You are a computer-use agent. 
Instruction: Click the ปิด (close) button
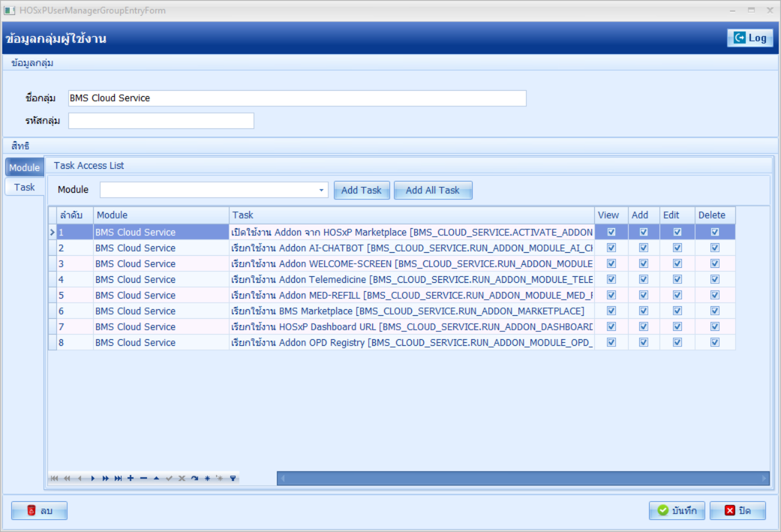pyautogui.click(x=738, y=510)
